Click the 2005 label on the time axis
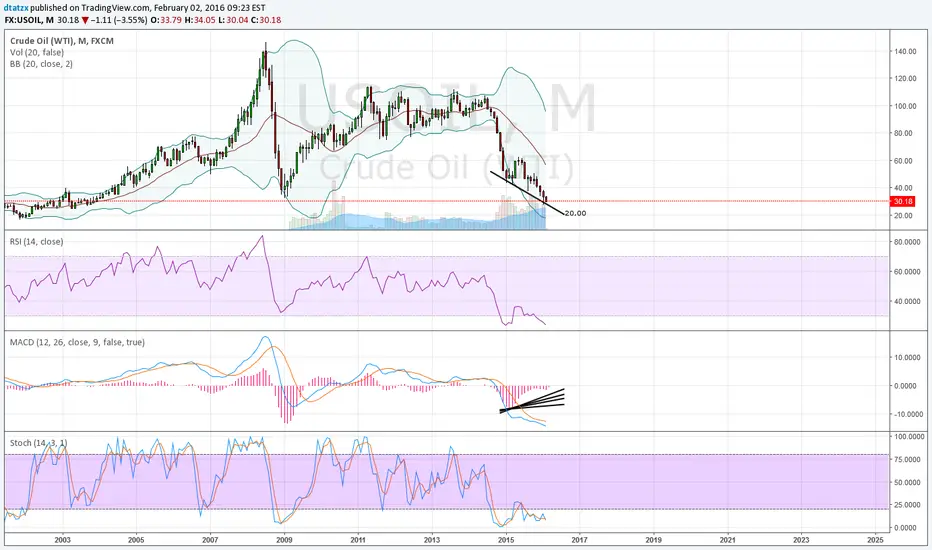Image resolution: width=932 pixels, height=550 pixels. click(x=136, y=540)
